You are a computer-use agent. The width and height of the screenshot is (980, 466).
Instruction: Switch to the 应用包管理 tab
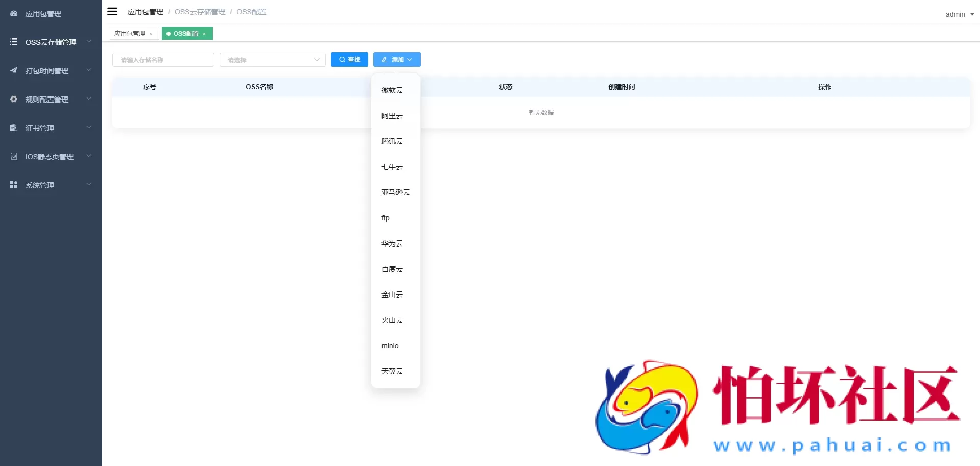coord(131,33)
